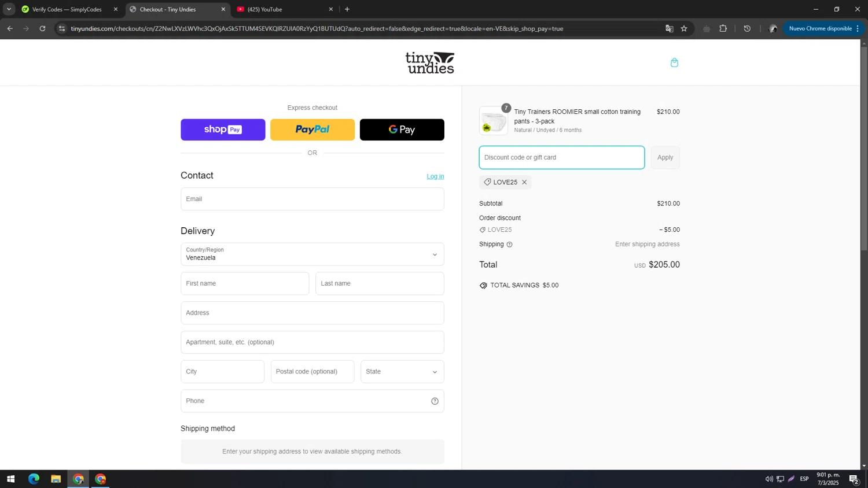The image size is (868, 488).
Task: Click the Total $205.00 amount
Action: [664, 265]
